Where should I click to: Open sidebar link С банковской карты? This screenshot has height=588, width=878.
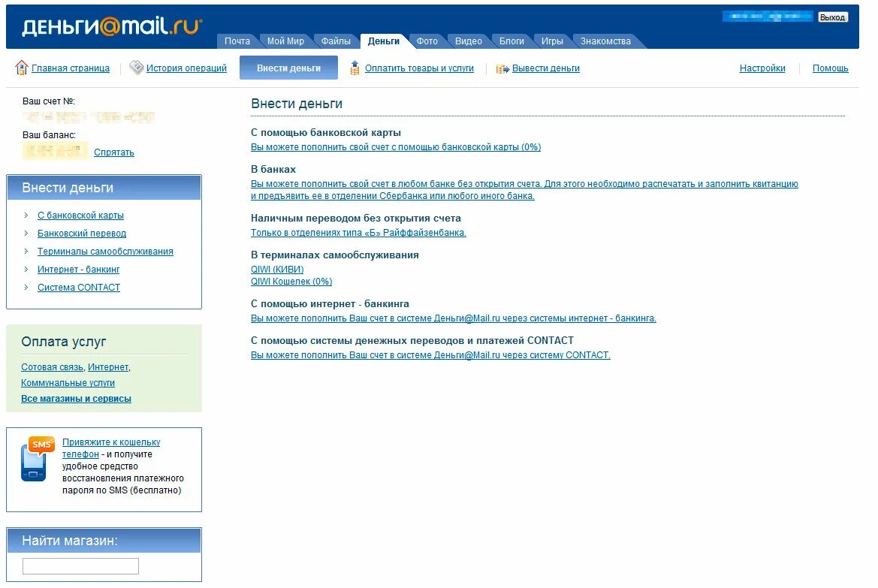tap(80, 216)
